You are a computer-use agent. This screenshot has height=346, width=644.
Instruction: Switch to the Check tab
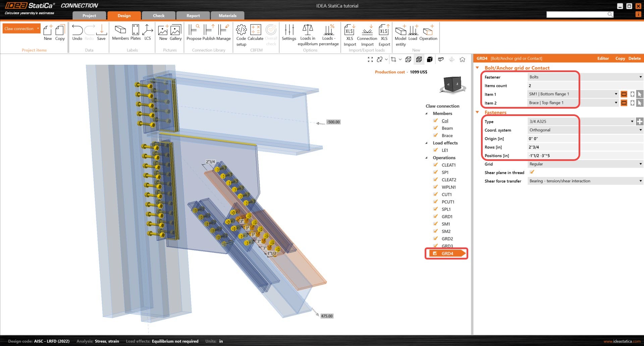click(159, 16)
